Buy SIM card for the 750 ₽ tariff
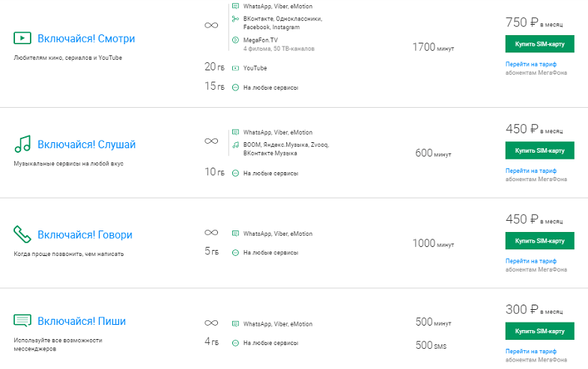Image resolution: width=588 pixels, height=369 pixels. [539, 44]
